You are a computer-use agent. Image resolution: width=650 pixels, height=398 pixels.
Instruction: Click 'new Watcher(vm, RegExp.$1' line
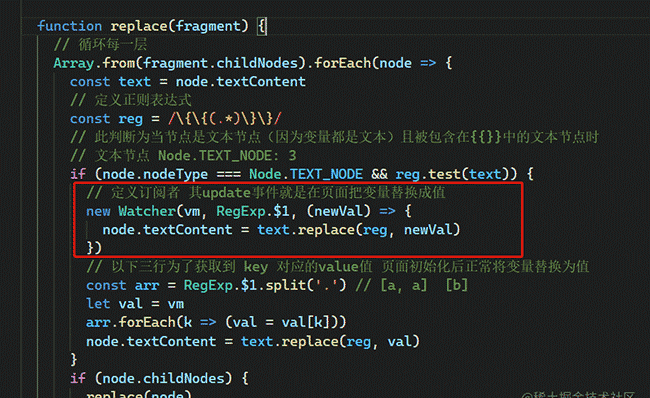point(249,211)
